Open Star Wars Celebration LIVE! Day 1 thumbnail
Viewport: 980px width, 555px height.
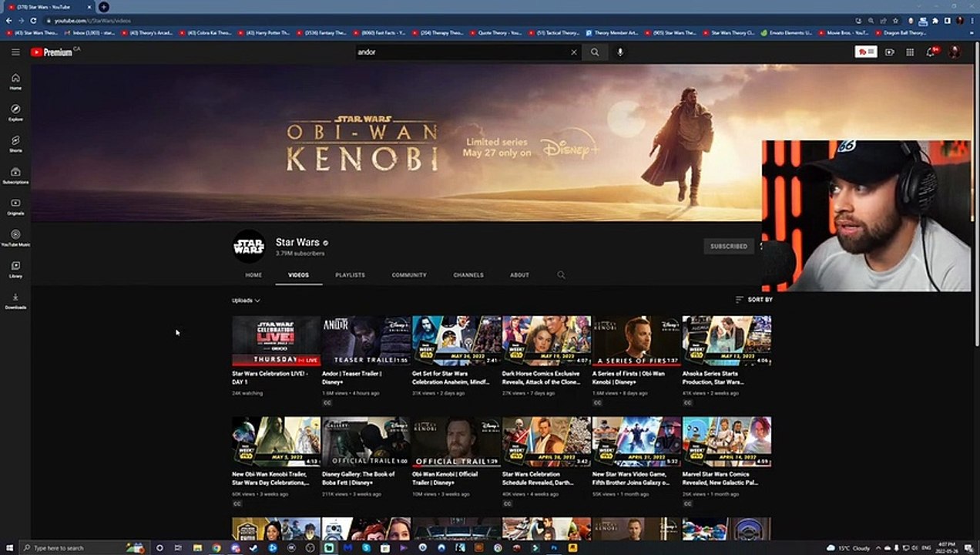click(x=276, y=341)
